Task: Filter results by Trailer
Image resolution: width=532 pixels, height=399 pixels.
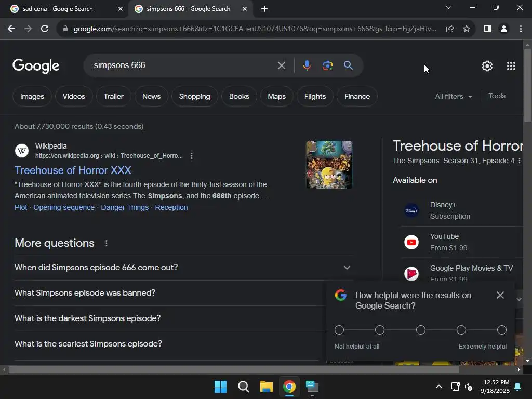Action: click(114, 96)
